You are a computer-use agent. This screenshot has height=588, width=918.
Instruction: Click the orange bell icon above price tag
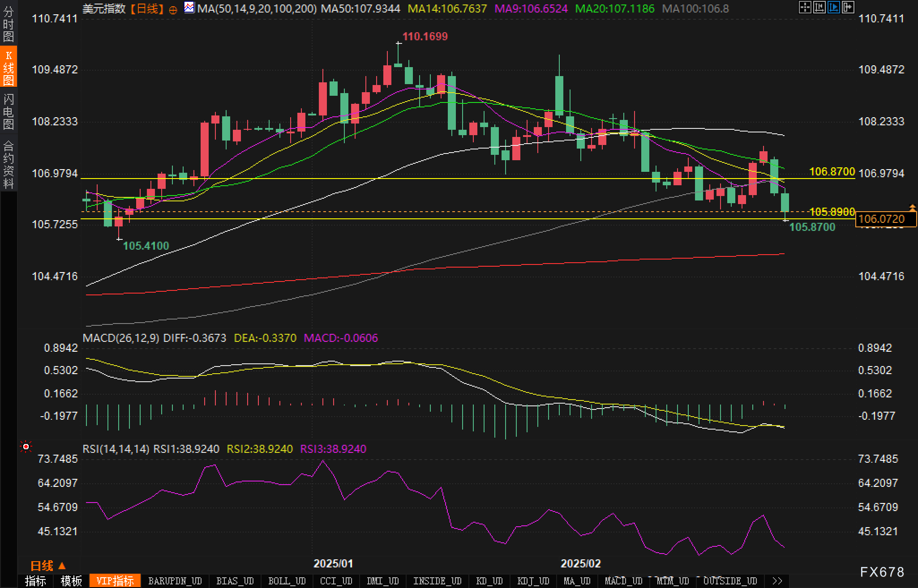point(912,208)
